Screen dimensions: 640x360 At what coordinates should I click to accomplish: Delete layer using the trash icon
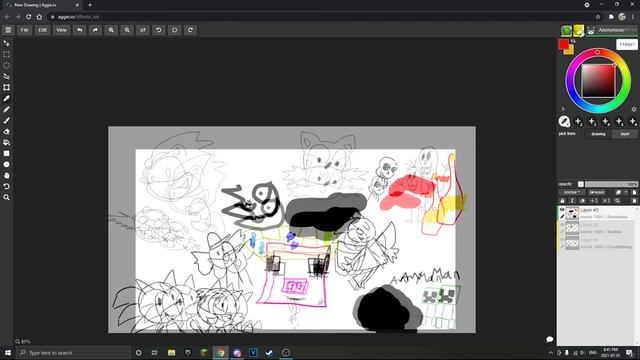(x=634, y=200)
